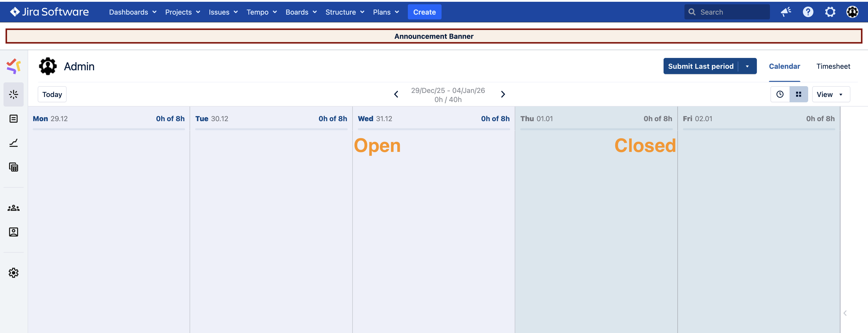Open the Boards menu

tap(301, 12)
